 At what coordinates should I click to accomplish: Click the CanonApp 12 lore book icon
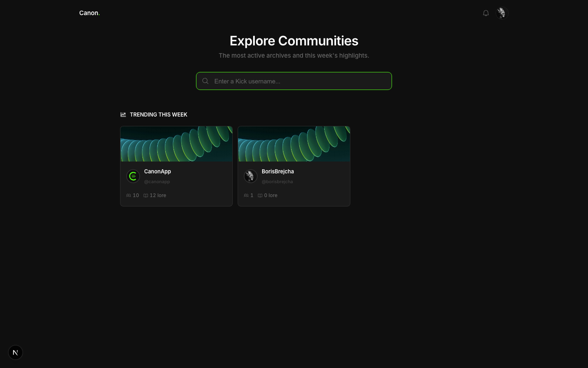click(146, 195)
